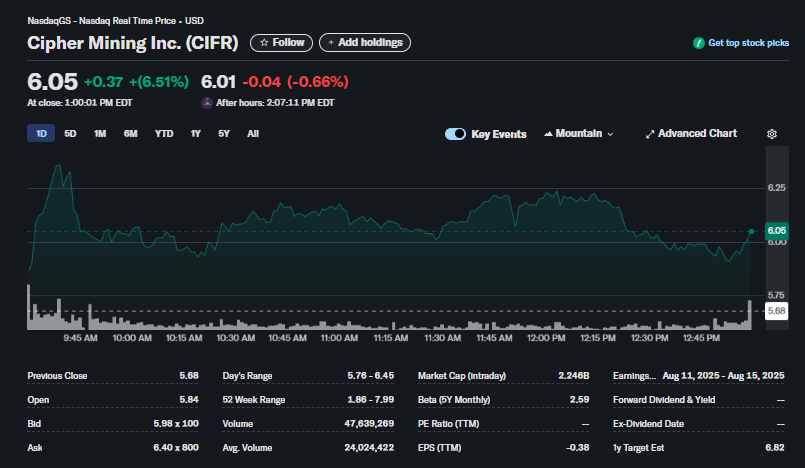Show the All time chart range
Screen dimensions: 805x468
coord(253,133)
